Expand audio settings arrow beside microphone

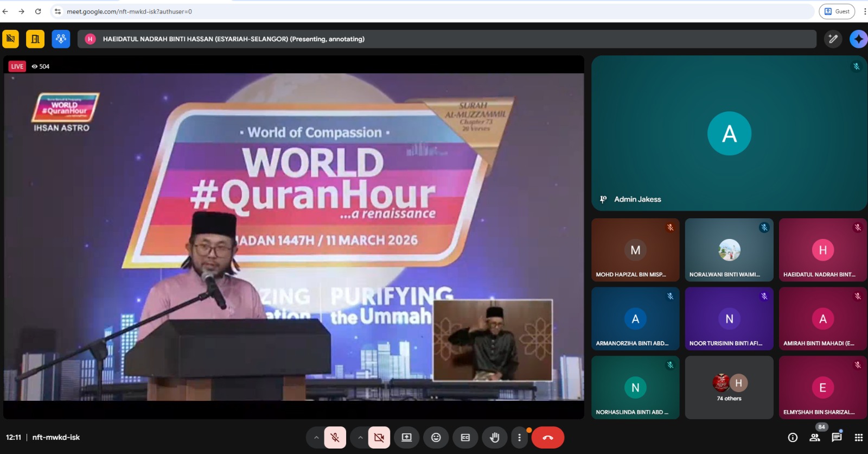[x=316, y=438]
